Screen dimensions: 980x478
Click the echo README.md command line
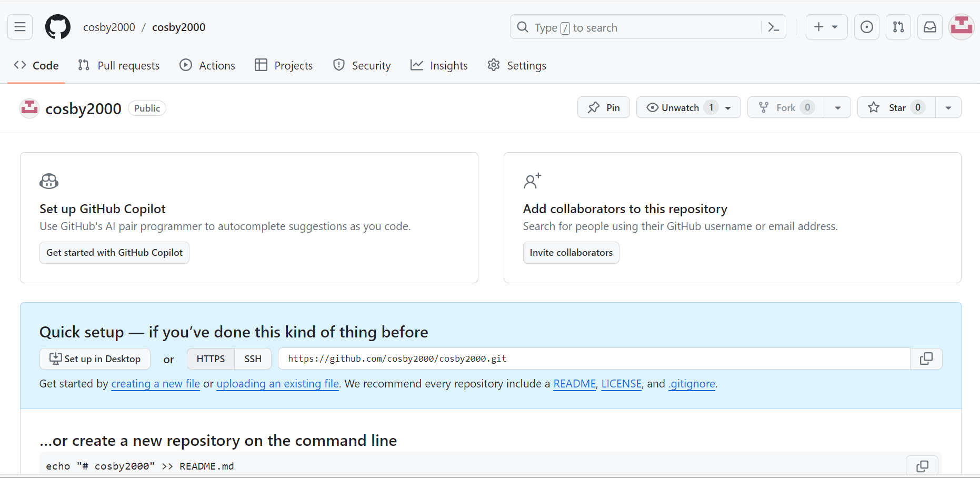[140, 466]
